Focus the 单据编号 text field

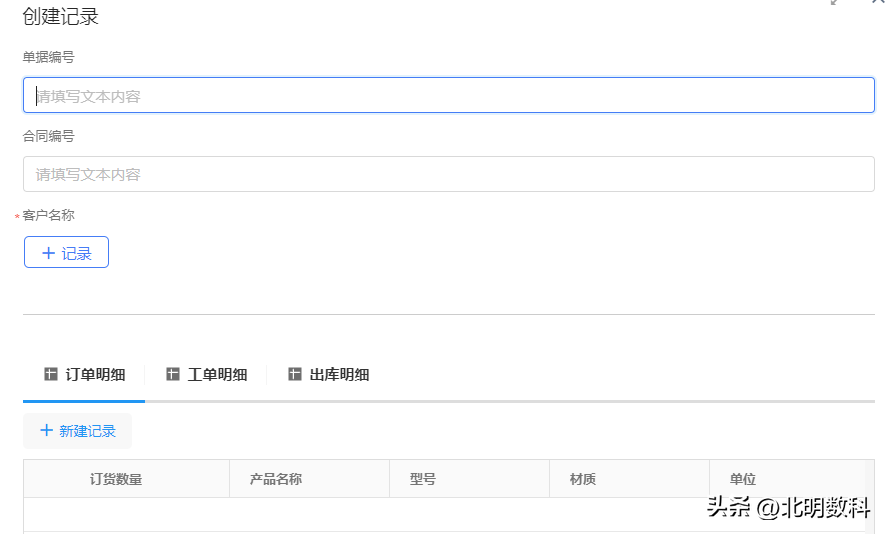tap(449, 96)
